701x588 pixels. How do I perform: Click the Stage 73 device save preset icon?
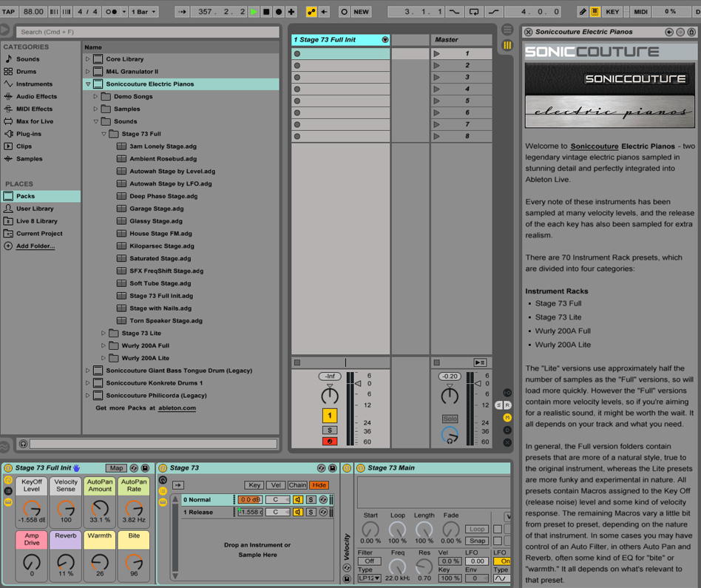(332, 467)
